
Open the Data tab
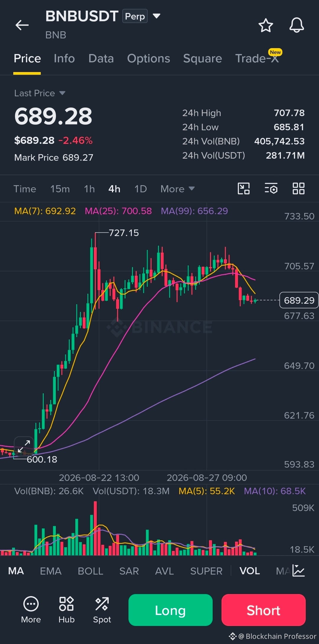pos(101,58)
